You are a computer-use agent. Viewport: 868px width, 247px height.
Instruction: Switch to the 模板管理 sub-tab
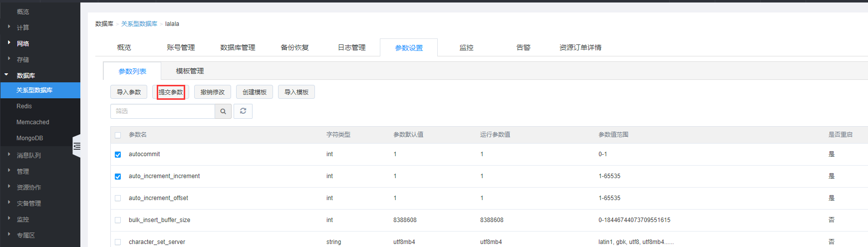coord(190,71)
